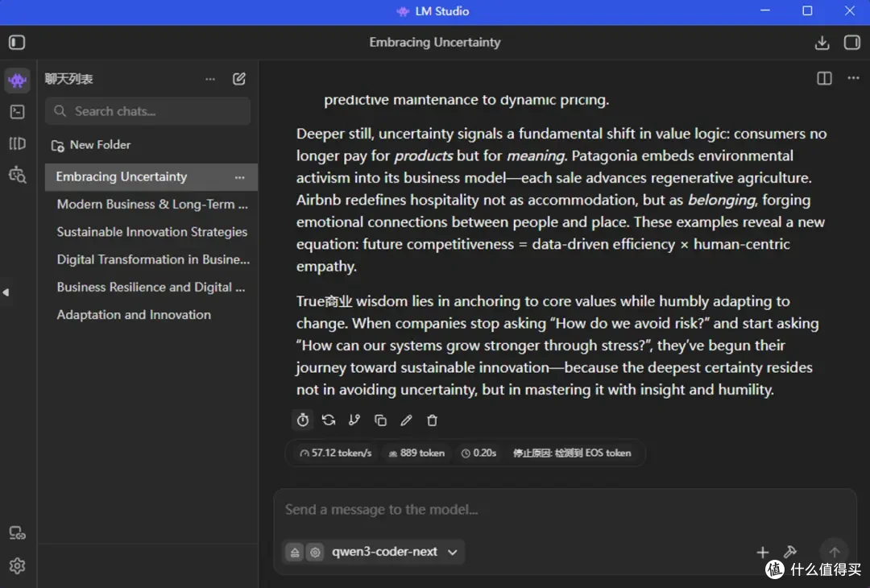Click the EOS token stop reason text
Viewport: 870px width, 588px height.
point(571,453)
